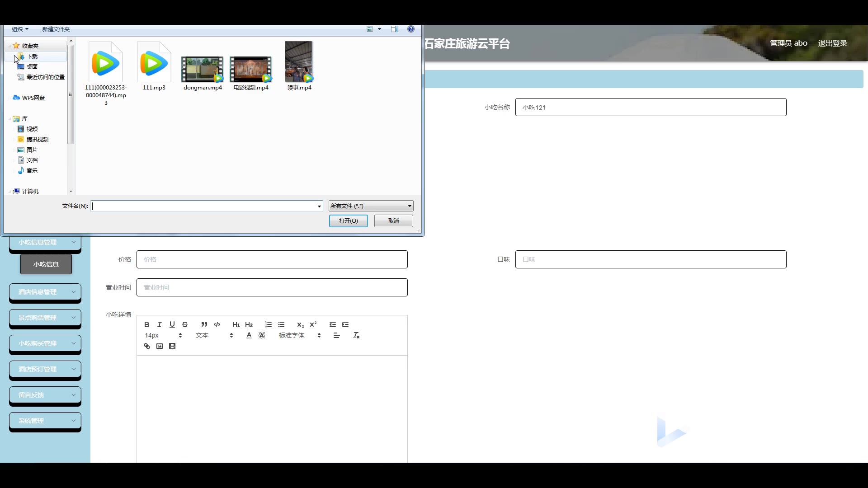Click the 打开(O) button
Image resolution: width=868 pixels, height=488 pixels.
click(x=348, y=221)
